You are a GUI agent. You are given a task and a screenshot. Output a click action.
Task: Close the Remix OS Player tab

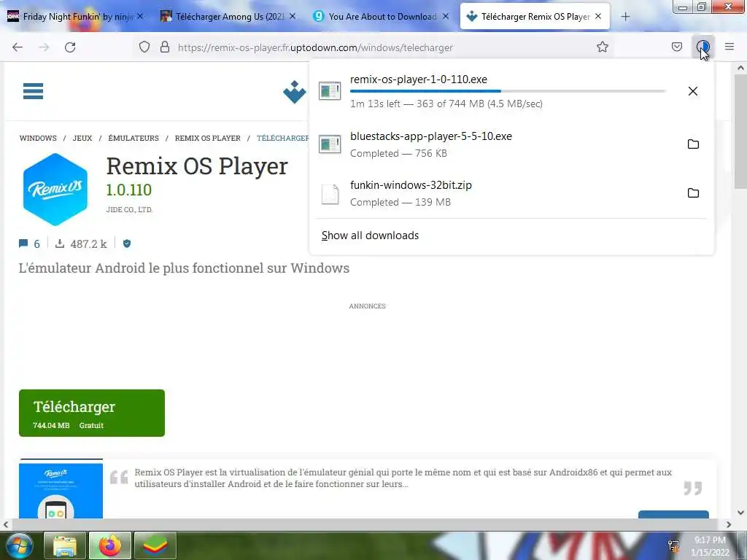[598, 16]
